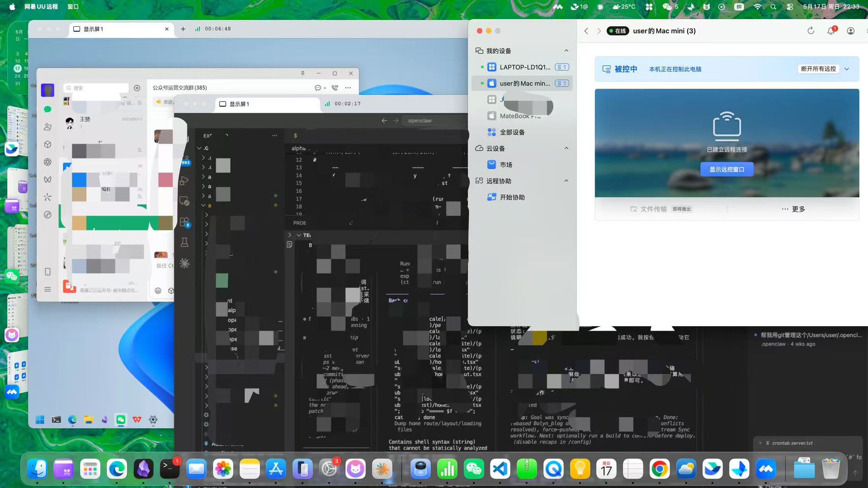Click the VS Code back navigation arrow
Screen dimensions: 868x488
tap(384, 121)
